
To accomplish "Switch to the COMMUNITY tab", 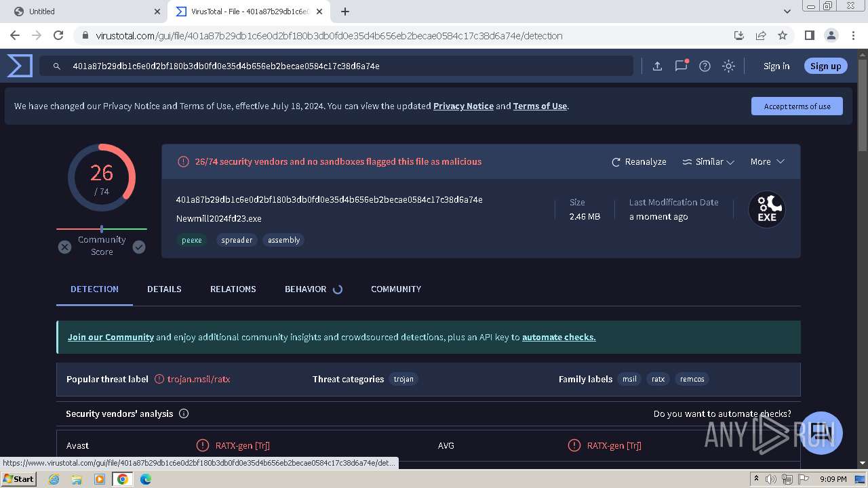I will pyautogui.click(x=396, y=289).
